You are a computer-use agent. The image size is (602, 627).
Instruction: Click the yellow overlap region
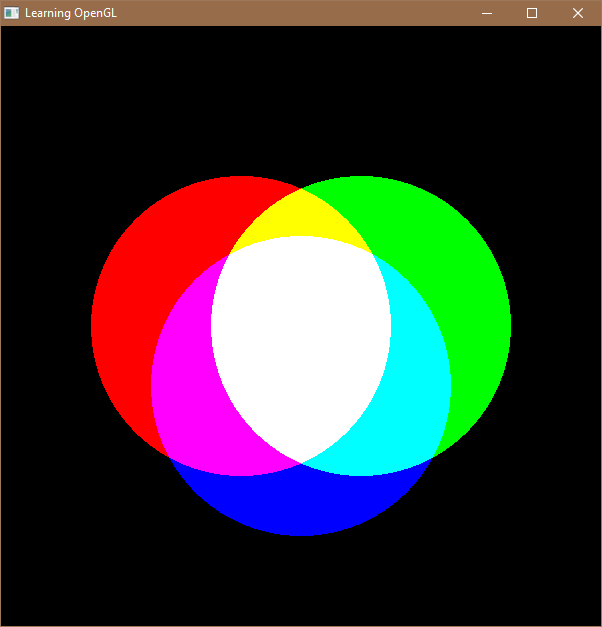click(x=301, y=216)
